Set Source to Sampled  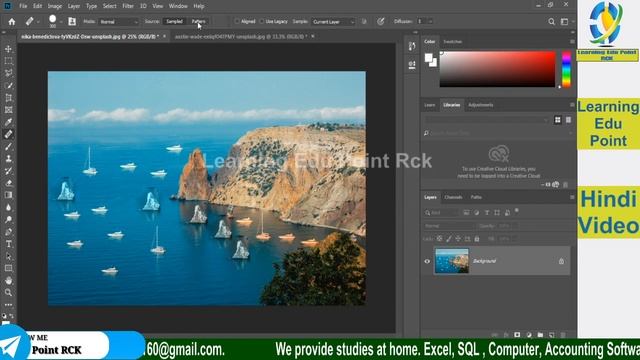174,22
